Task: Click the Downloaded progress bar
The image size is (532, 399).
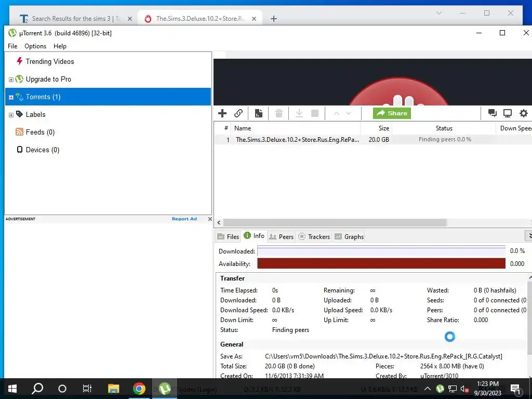Action: tap(381, 251)
